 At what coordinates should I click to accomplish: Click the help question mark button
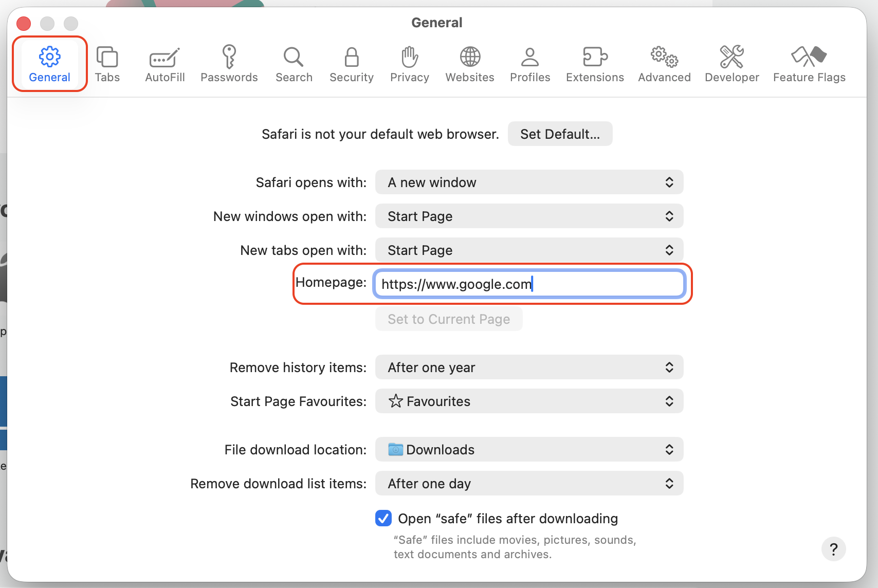833,549
